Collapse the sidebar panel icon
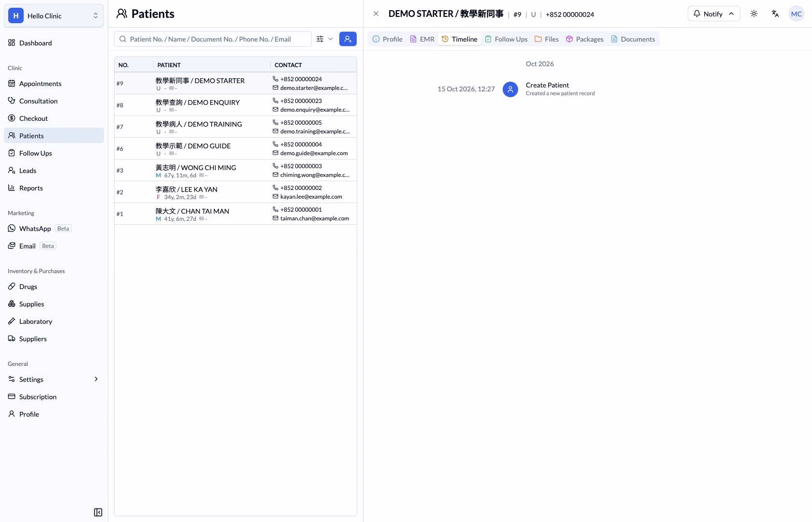Viewport: 812px width, 522px height. (98, 512)
